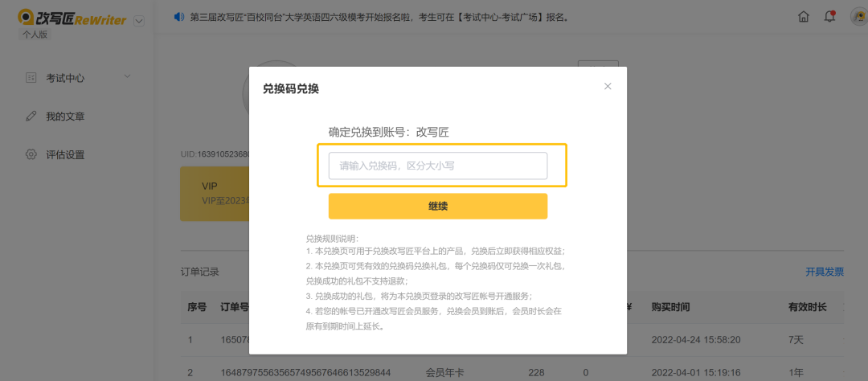
Task: Open the version dropdown beside ReWriter logo
Action: coord(139,21)
